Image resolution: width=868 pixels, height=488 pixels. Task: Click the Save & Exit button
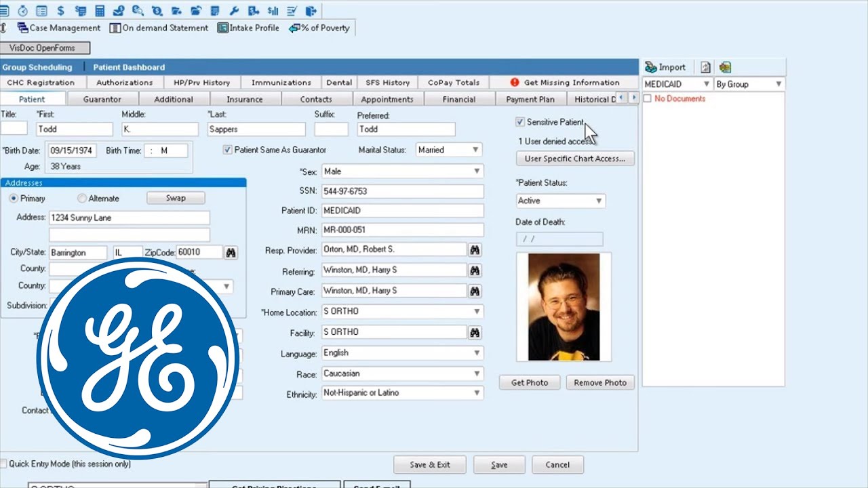pyautogui.click(x=430, y=465)
